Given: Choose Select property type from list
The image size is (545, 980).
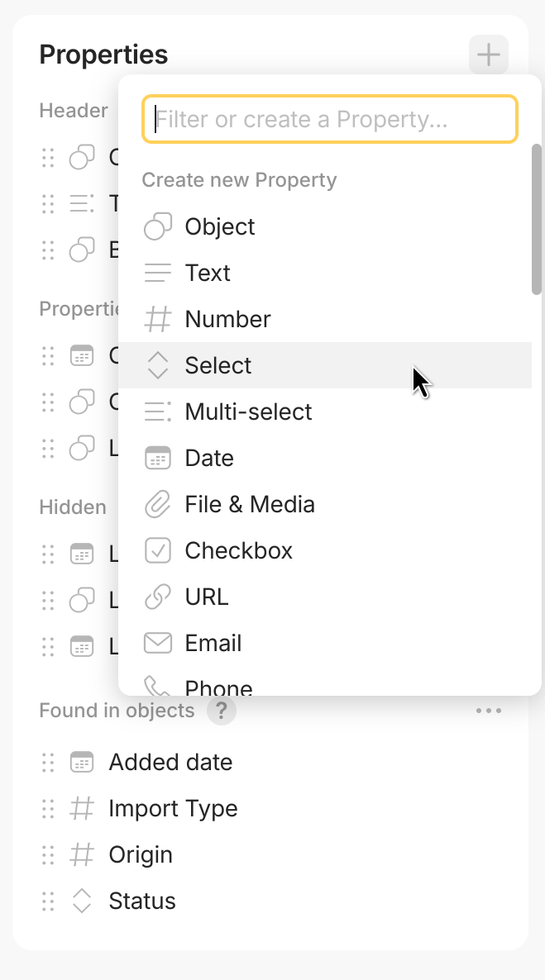Looking at the screenshot, I should click(218, 365).
